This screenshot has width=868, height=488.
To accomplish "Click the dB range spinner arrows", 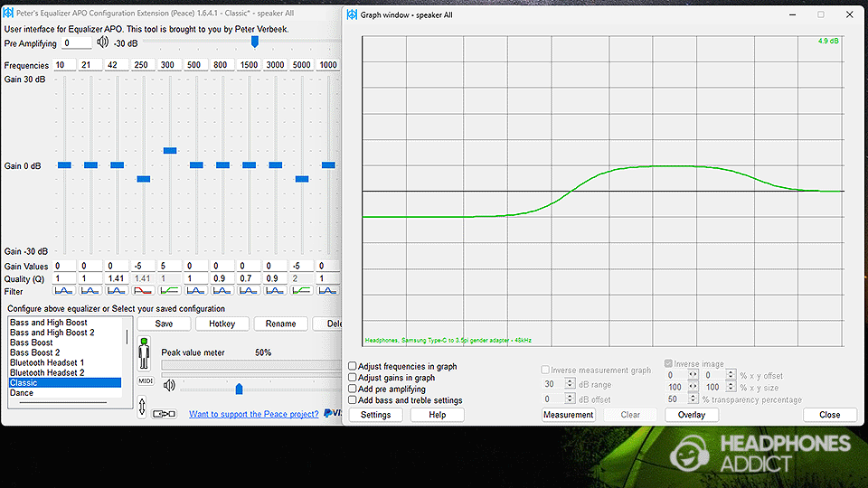I will pos(570,383).
